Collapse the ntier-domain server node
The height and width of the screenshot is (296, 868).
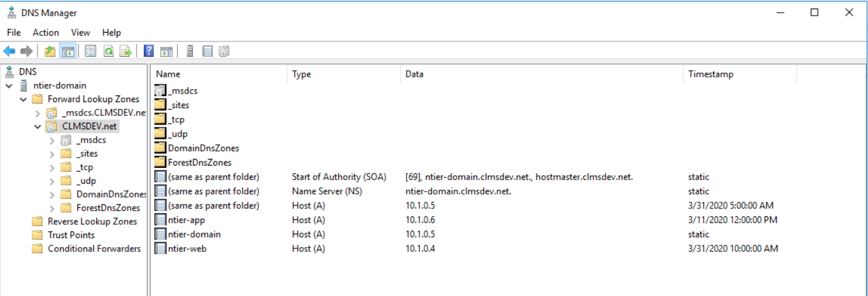pos(9,86)
